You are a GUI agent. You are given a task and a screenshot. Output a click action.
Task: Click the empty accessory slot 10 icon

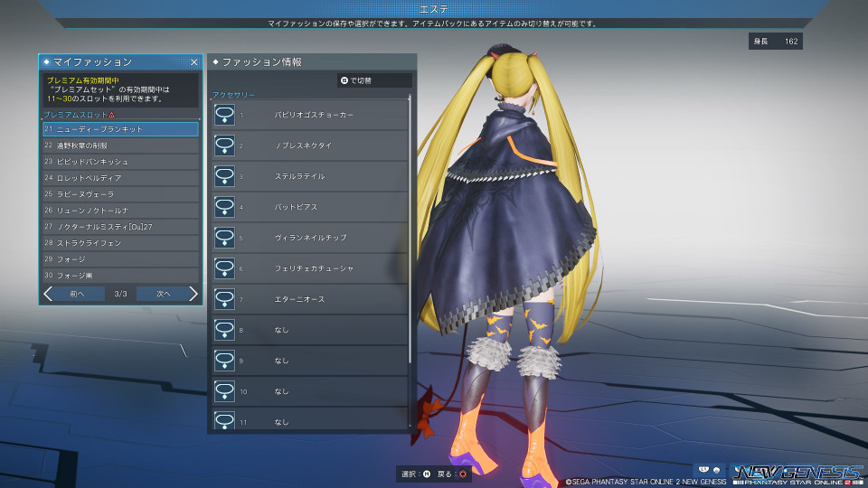pyautogui.click(x=224, y=391)
